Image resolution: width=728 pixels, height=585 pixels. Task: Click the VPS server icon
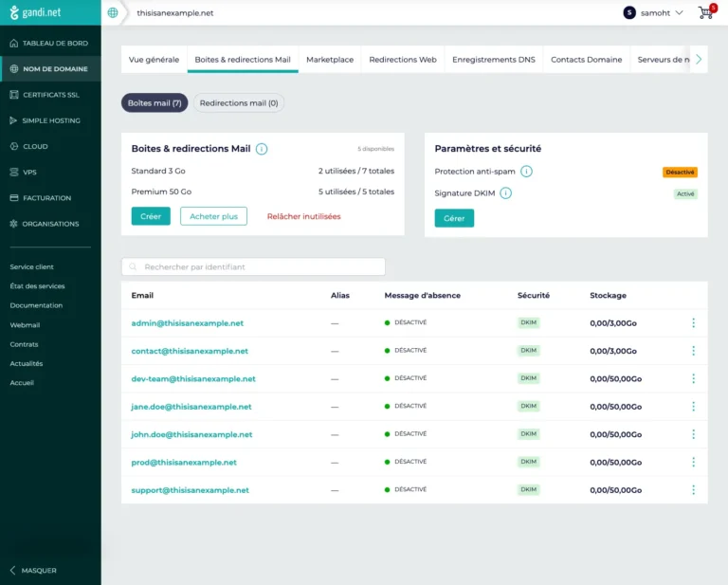click(14, 172)
